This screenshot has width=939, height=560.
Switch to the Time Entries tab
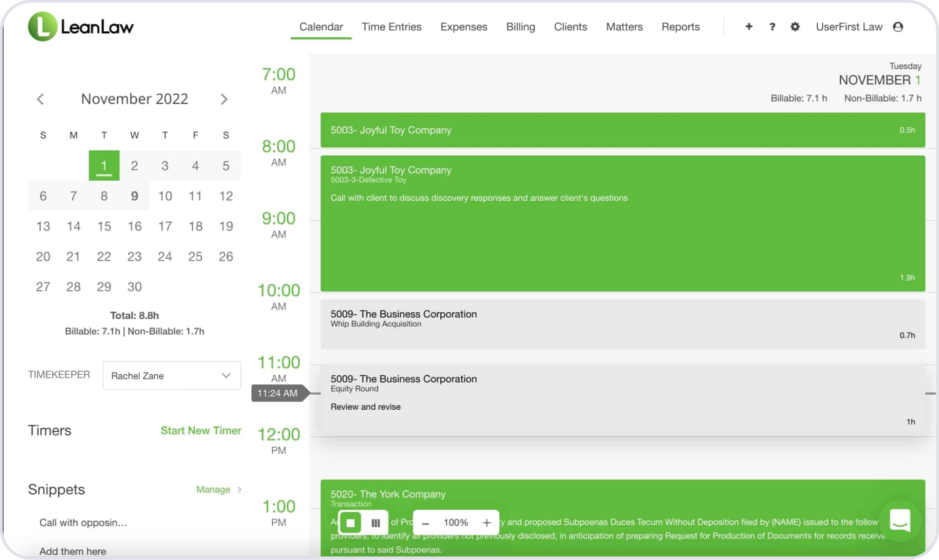[x=391, y=27]
